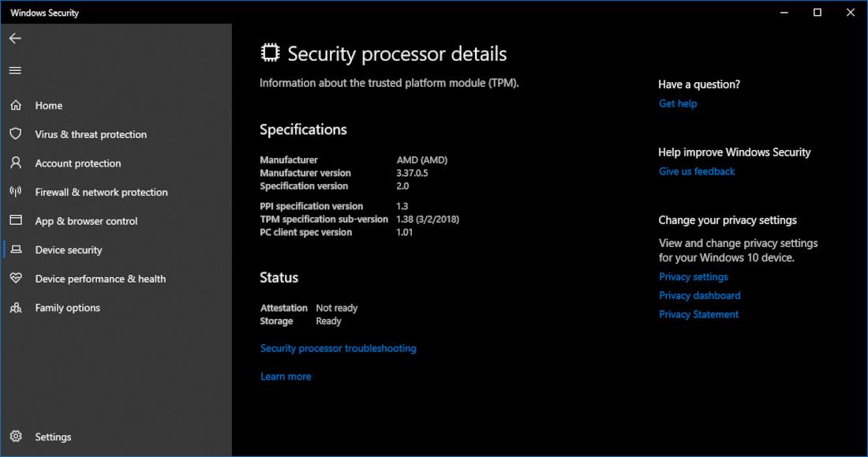Open Privacy settings

tap(693, 276)
